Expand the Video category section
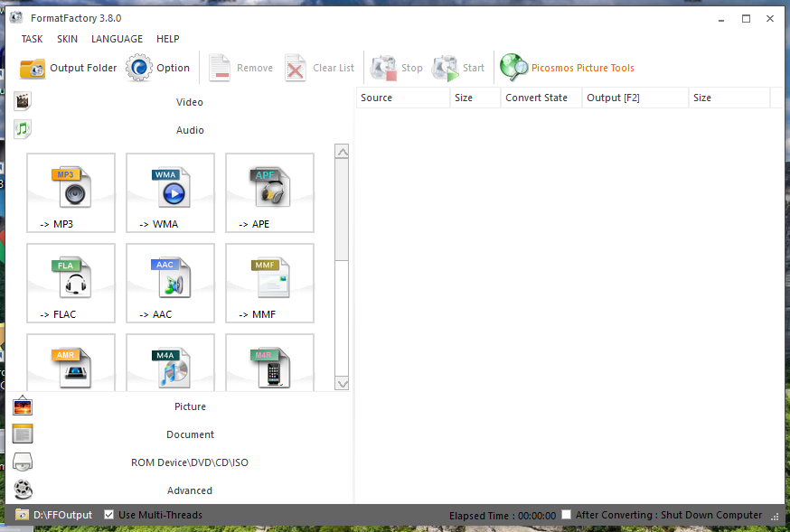 coord(181,102)
